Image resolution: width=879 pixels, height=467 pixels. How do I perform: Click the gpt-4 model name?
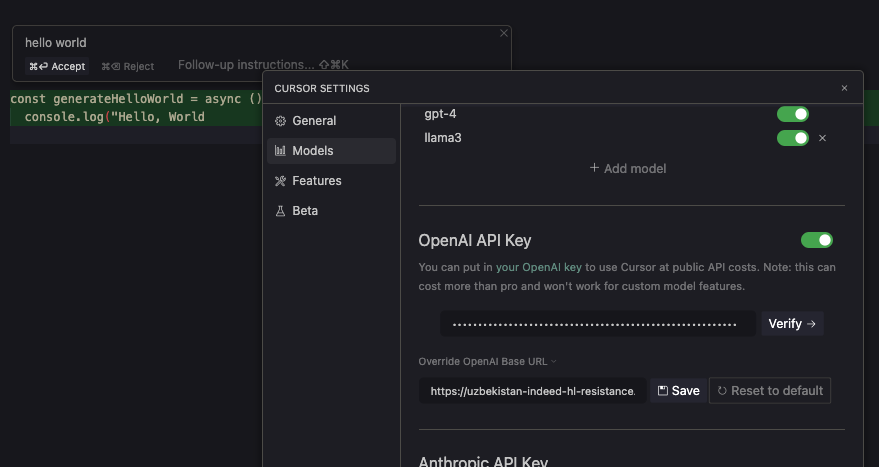[x=440, y=114]
